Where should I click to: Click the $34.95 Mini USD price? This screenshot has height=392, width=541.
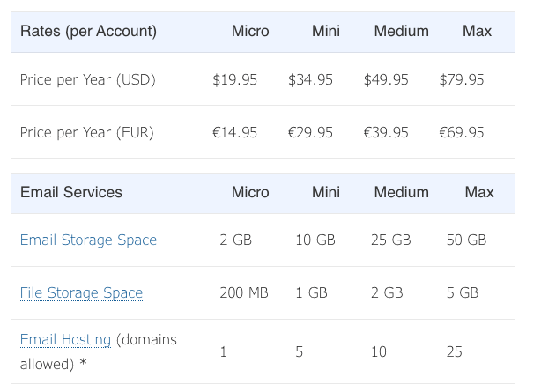click(x=310, y=79)
